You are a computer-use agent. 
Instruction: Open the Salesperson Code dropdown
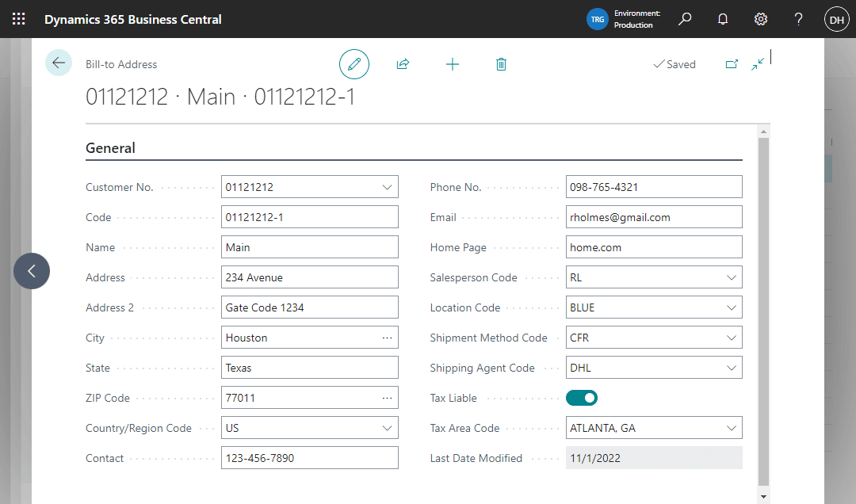[732, 277]
